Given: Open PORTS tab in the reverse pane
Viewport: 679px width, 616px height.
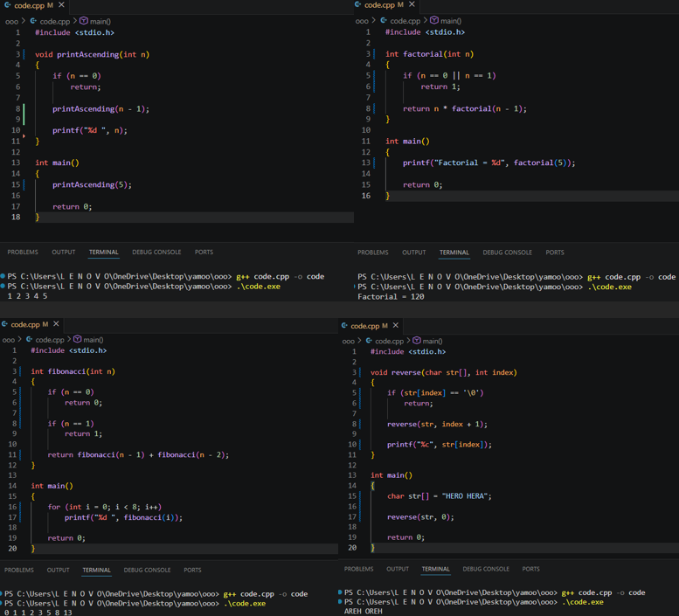Looking at the screenshot, I should [x=531, y=569].
